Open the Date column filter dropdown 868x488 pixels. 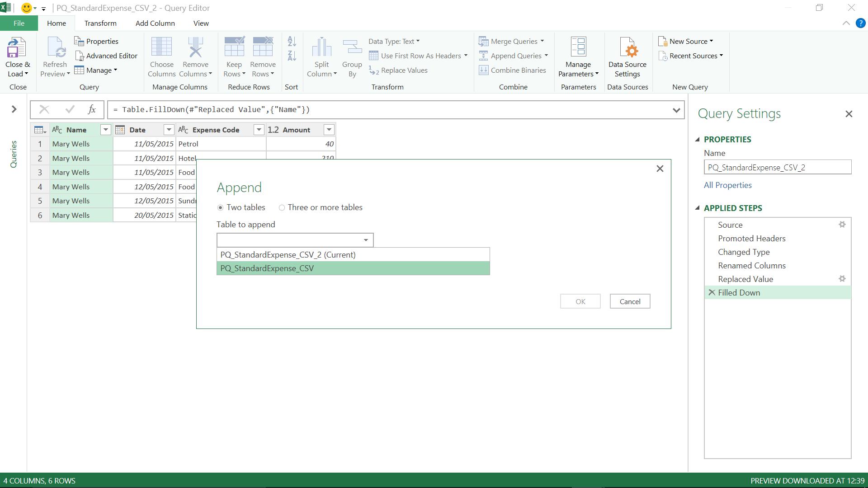[169, 130]
